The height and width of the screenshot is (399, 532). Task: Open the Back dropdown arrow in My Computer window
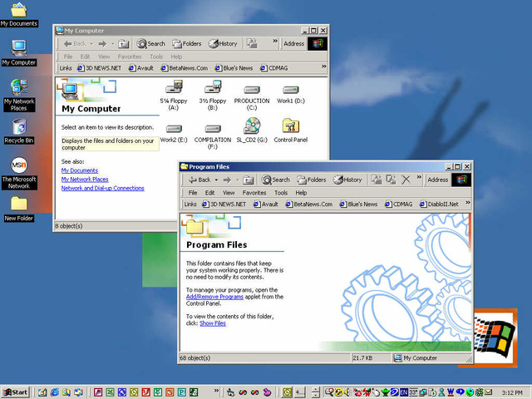coord(91,44)
